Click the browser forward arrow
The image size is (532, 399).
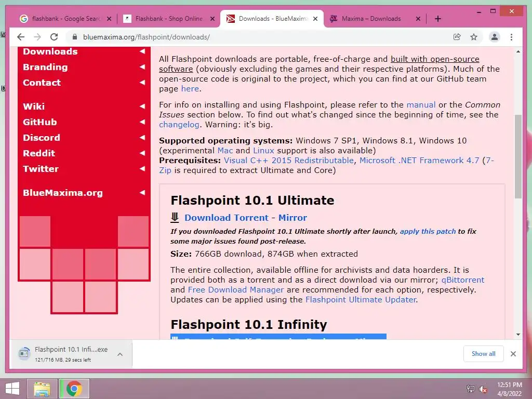pyautogui.click(x=37, y=37)
